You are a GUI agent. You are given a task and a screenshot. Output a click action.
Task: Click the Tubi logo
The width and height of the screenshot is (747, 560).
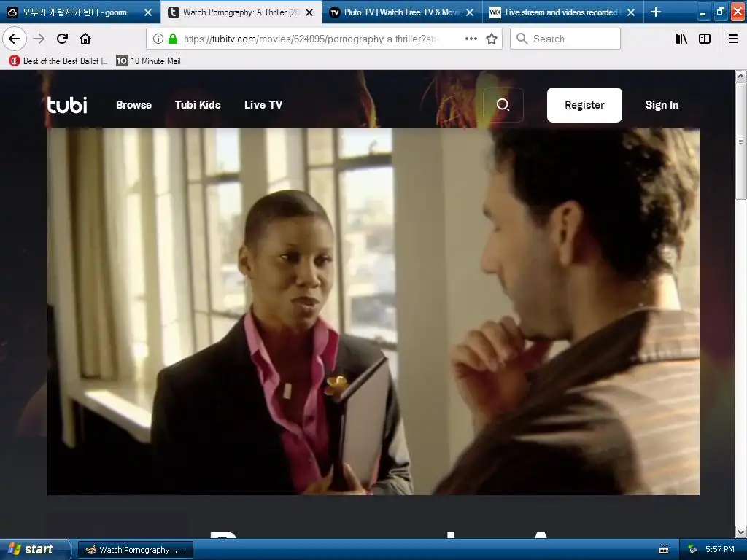pyautogui.click(x=67, y=105)
